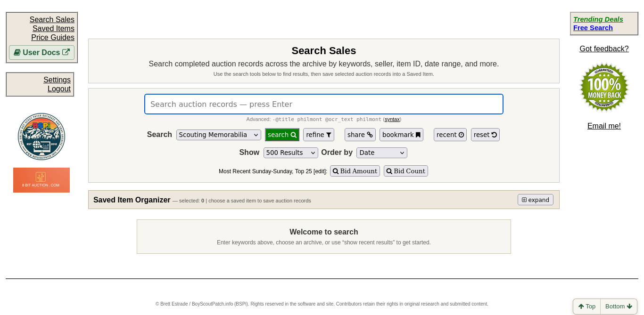Open Free Search link
Screen dimensions: 644x315
(x=593, y=28)
